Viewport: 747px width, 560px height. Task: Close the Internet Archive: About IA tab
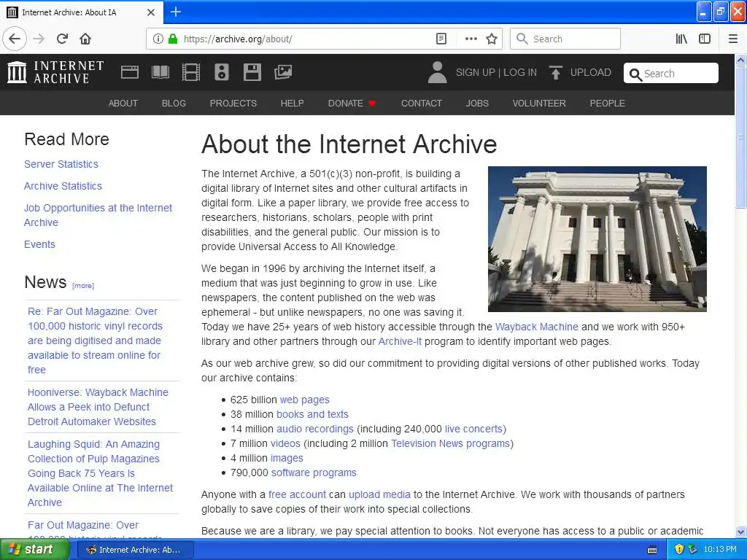(x=151, y=12)
